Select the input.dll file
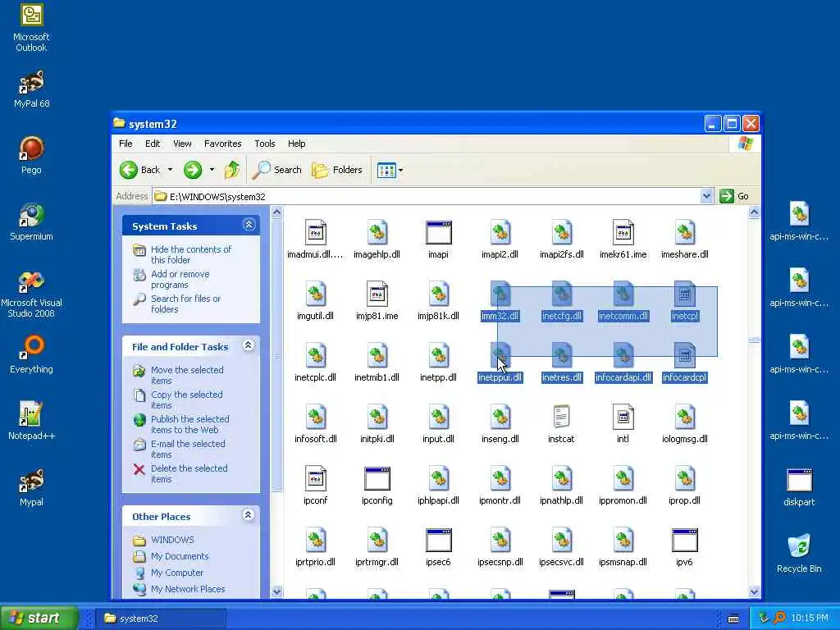The width and height of the screenshot is (840, 630). click(438, 424)
